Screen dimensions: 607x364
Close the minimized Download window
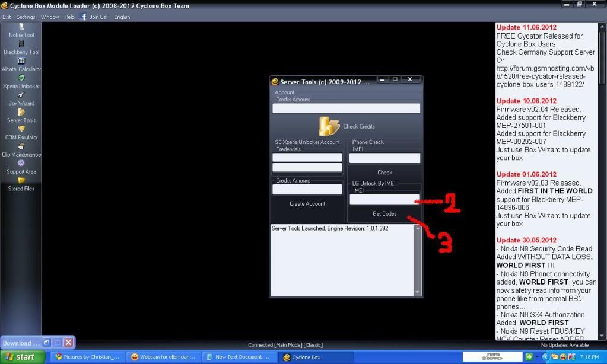(68, 342)
